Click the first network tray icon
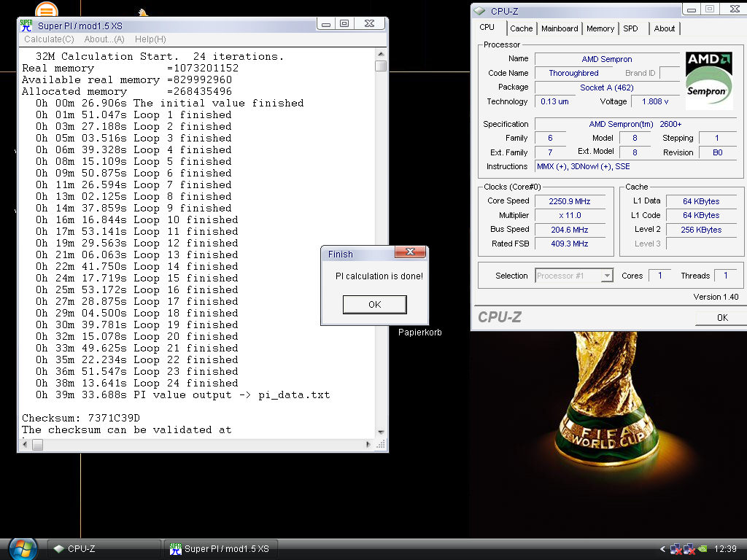The width and height of the screenshot is (747, 560). [x=676, y=549]
